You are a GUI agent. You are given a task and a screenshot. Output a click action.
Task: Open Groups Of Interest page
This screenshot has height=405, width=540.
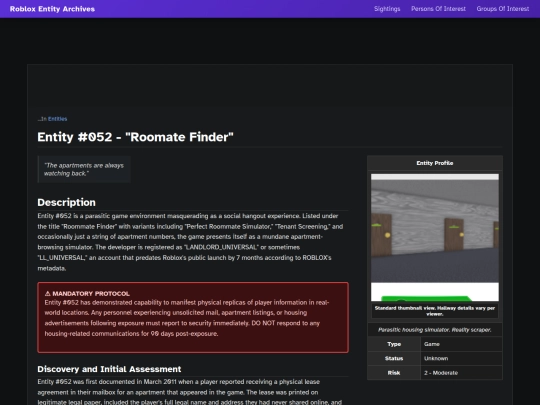[502, 9]
